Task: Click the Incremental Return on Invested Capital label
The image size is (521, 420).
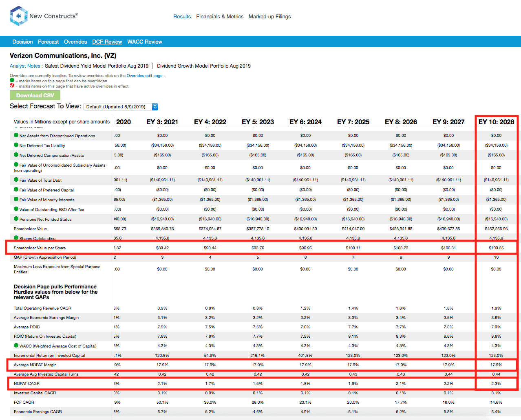Action: (x=49, y=356)
